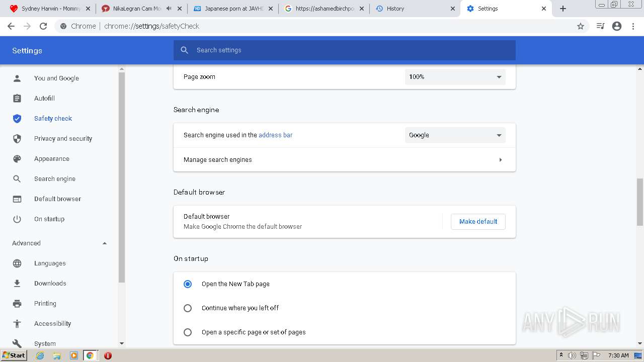Close the Japanese porn at JAVHD tab
Image resolution: width=644 pixels, height=362 pixels.
271,9
